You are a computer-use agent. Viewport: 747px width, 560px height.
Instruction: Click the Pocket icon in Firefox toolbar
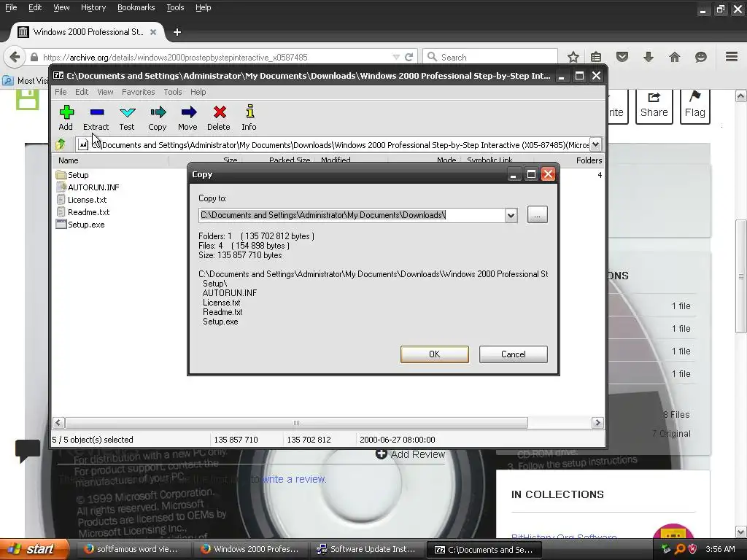click(x=622, y=57)
